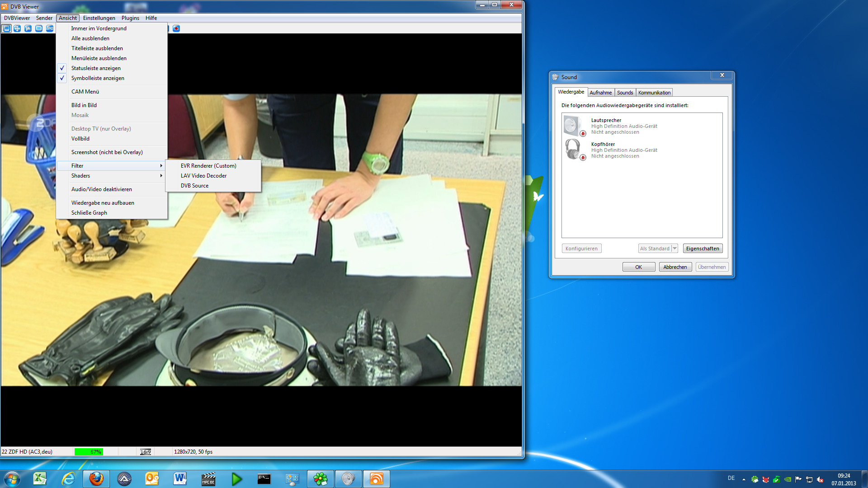Viewport: 868px width, 488px height.
Task: Click the red fox tray icon
Action: (766, 480)
